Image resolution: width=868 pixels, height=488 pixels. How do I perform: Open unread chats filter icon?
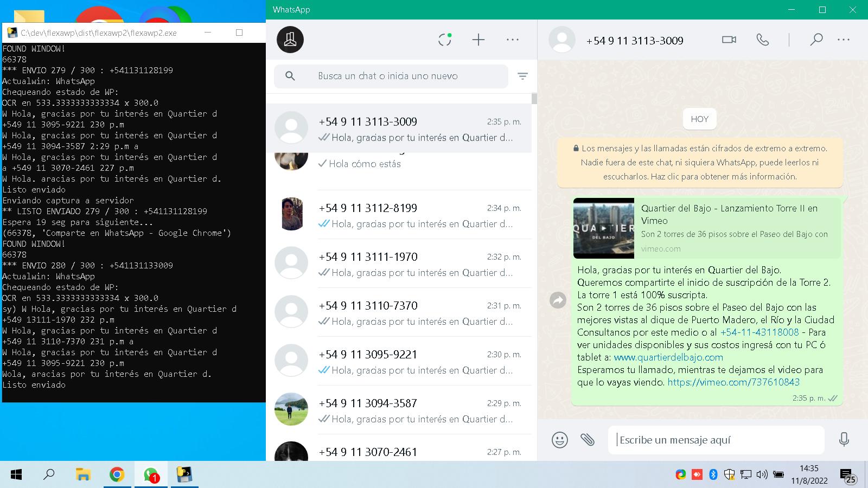pyautogui.click(x=522, y=76)
